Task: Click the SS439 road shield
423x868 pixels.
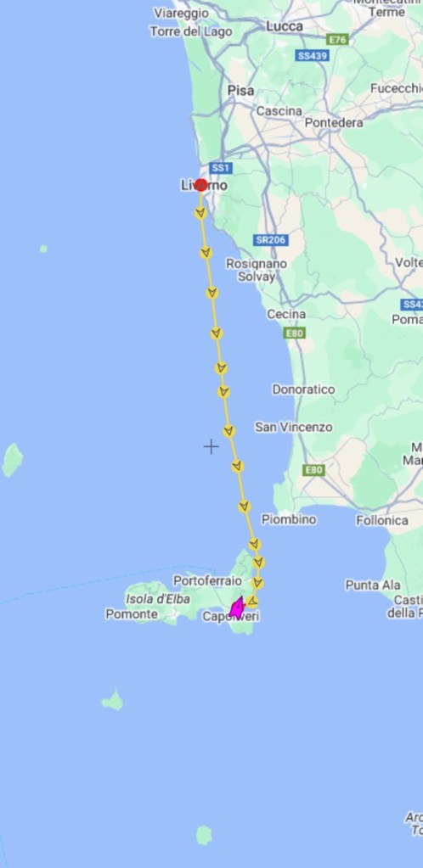Action: coord(313,55)
